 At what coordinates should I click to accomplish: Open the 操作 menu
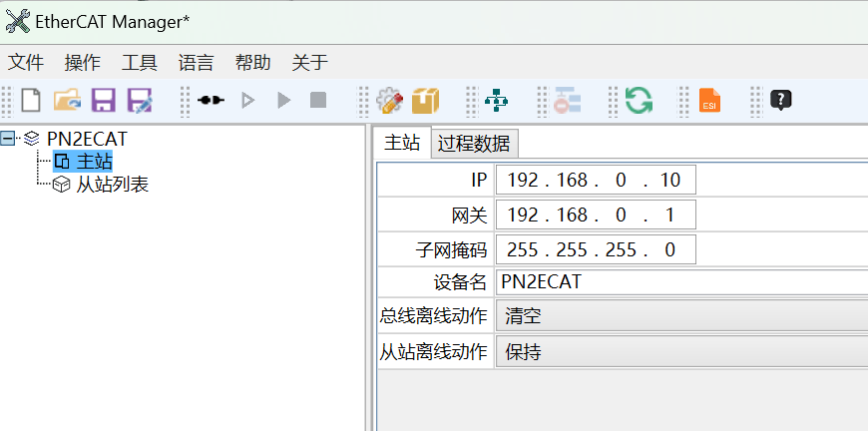coord(83,63)
